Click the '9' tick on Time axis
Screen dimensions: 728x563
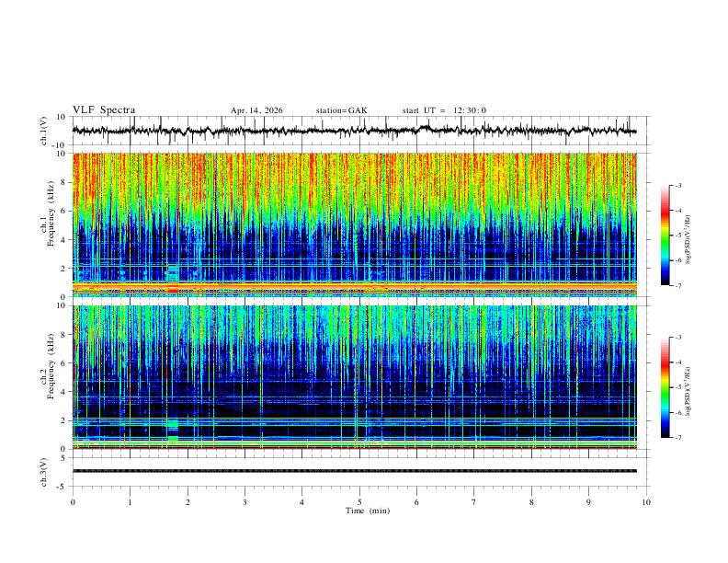click(x=588, y=502)
